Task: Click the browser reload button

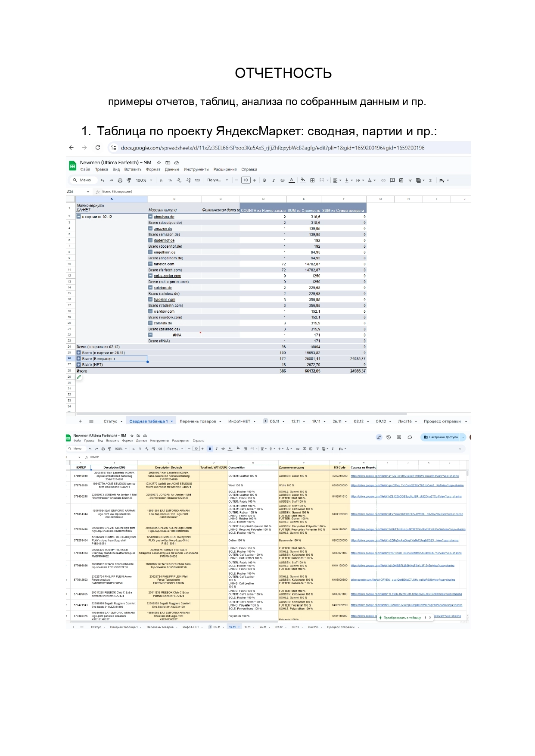Action: (98, 148)
